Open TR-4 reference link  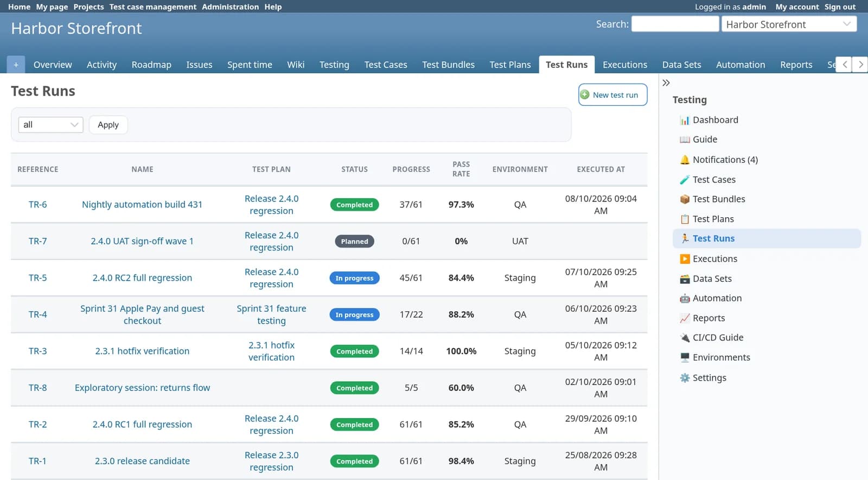click(x=37, y=314)
